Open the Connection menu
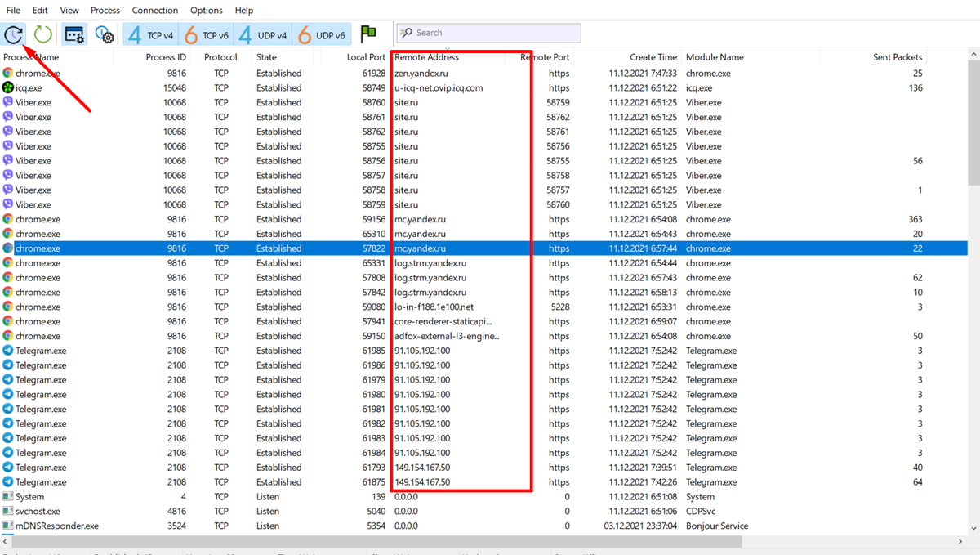980x555 pixels. (x=155, y=11)
